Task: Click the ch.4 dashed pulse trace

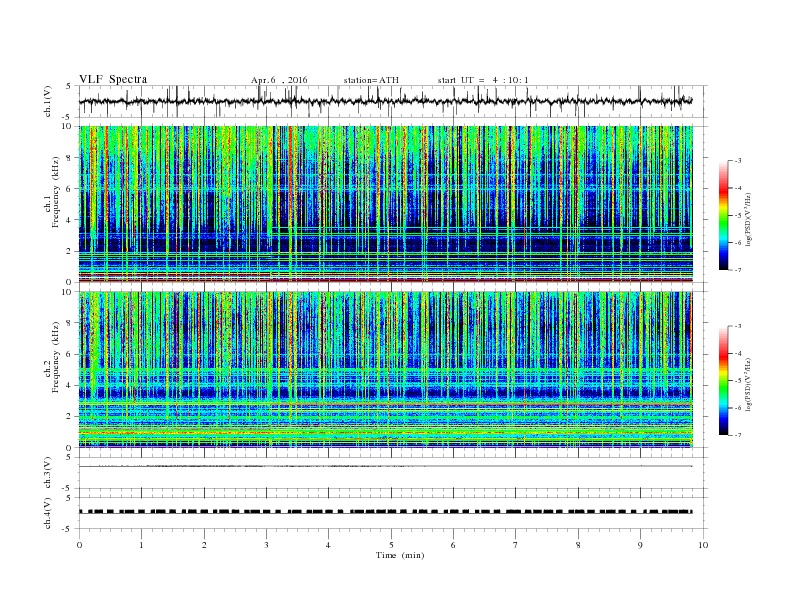Action: tap(385, 512)
